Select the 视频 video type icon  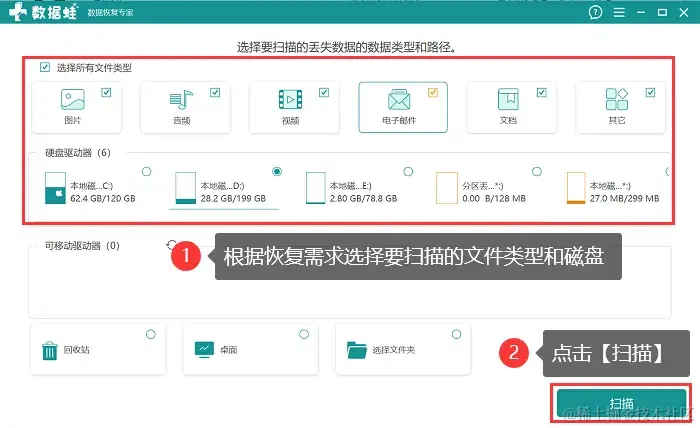(290, 99)
